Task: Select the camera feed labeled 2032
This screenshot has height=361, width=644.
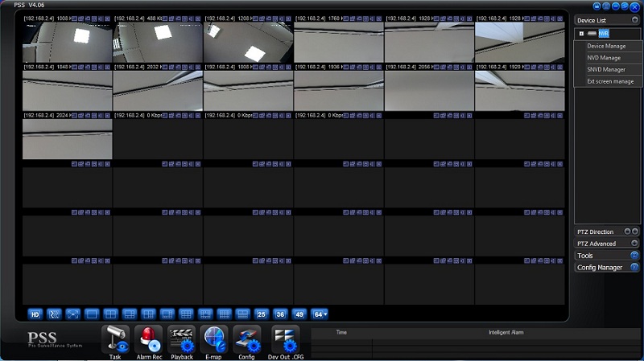Action: [x=158, y=91]
